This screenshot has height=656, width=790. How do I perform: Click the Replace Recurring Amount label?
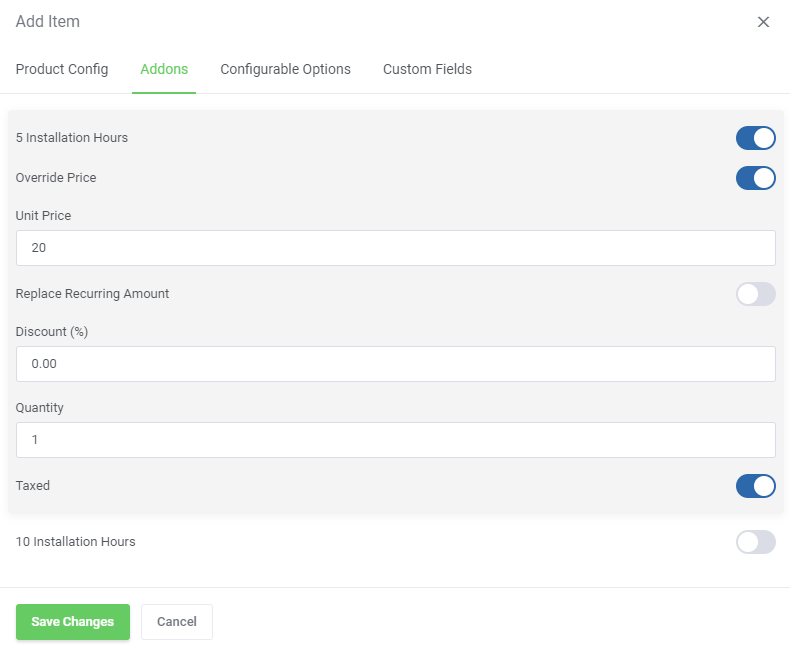tap(92, 294)
